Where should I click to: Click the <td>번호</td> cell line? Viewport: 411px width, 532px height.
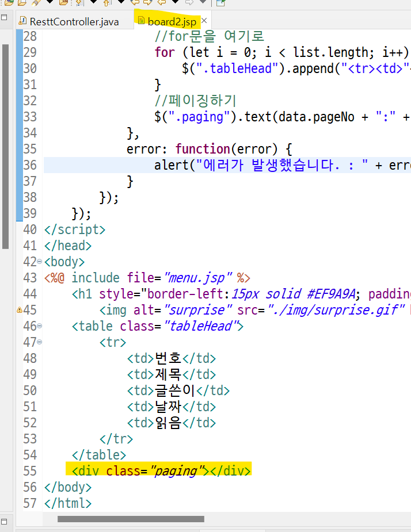click(172, 358)
